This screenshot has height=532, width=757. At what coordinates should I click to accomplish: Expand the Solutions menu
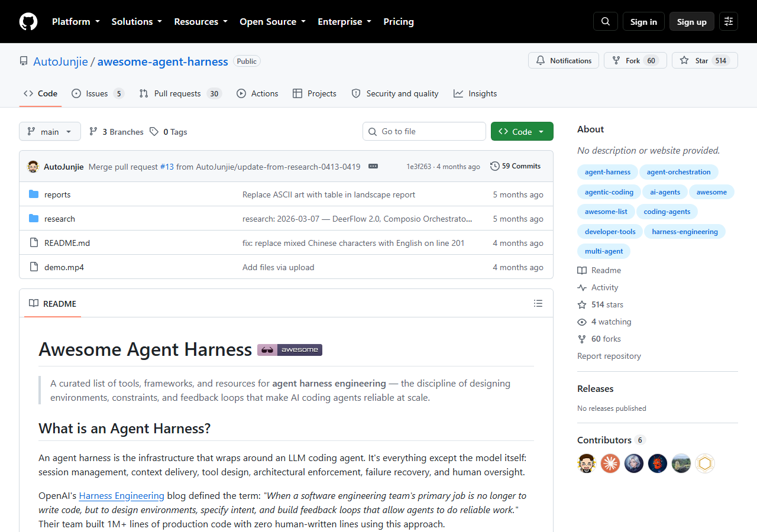pyautogui.click(x=137, y=21)
